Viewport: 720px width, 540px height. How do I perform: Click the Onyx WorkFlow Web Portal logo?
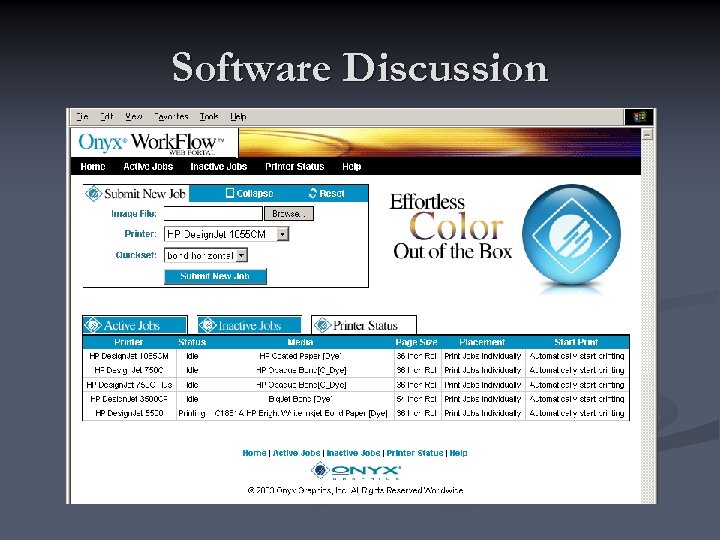tap(154, 143)
